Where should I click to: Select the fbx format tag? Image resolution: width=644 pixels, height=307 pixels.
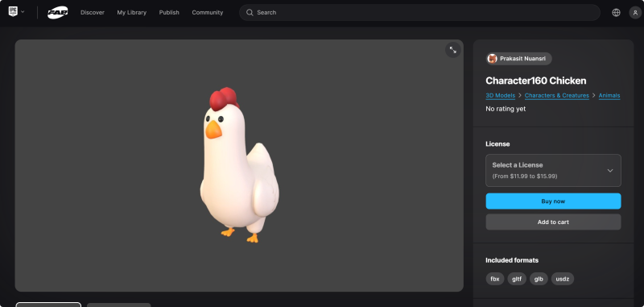coord(495,279)
